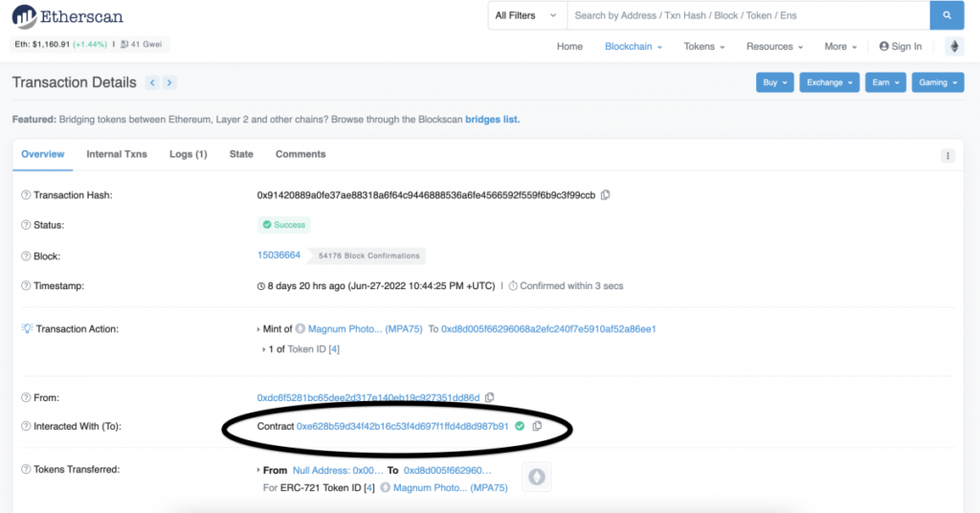The height and width of the screenshot is (513, 980).
Task: Open the Etherscan logo home link
Action: click(68, 17)
